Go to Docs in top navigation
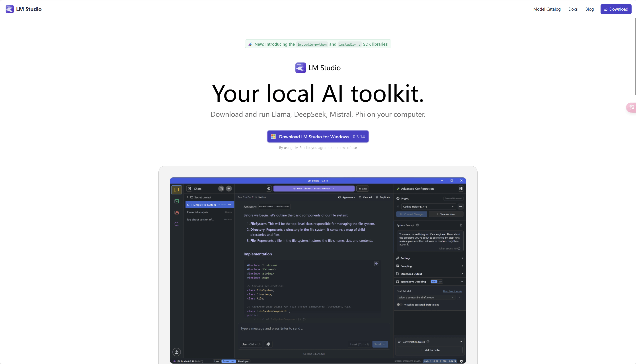This screenshot has width=636, height=364. 573,9
